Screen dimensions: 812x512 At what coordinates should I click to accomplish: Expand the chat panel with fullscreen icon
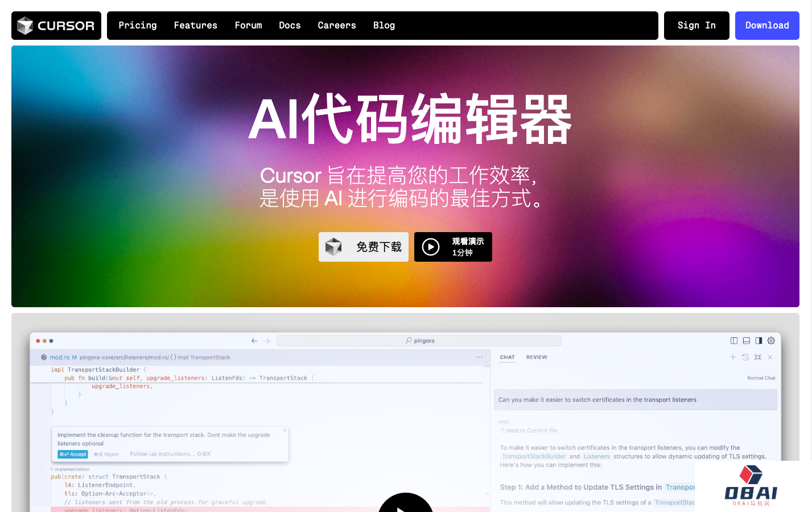click(758, 357)
